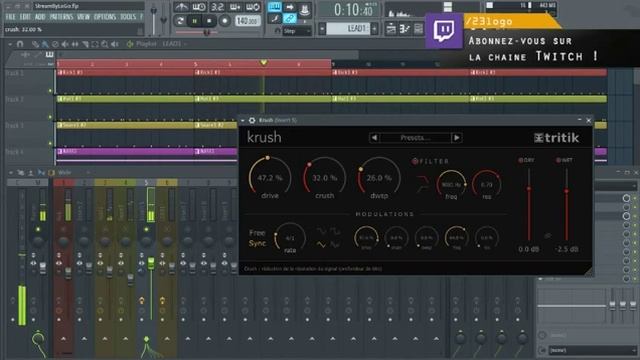Open the EDIT menu
640x360 pixels.
[25, 17]
